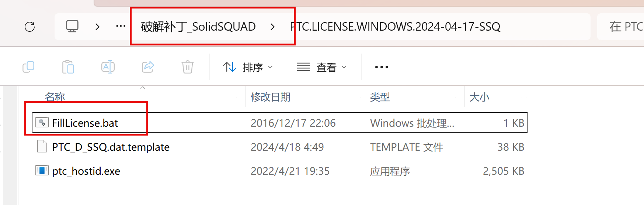
Task: Select the PTC_D_SSQ.dat.template file
Action: pos(280,147)
